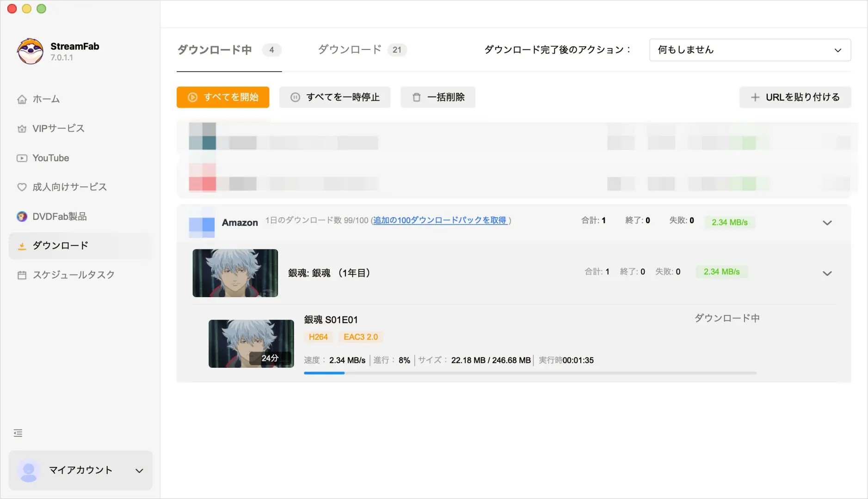This screenshot has height=499, width=868.
Task: Switch to ダウンロード completed tab
Action: pos(362,50)
